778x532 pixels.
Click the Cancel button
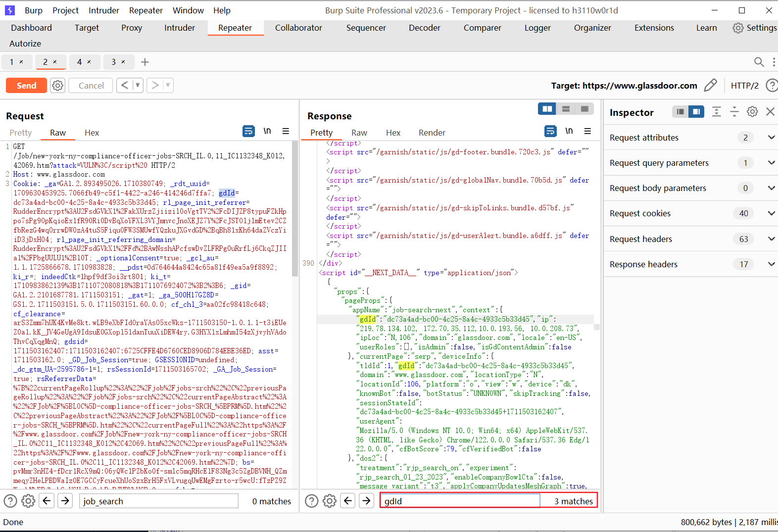point(91,86)
